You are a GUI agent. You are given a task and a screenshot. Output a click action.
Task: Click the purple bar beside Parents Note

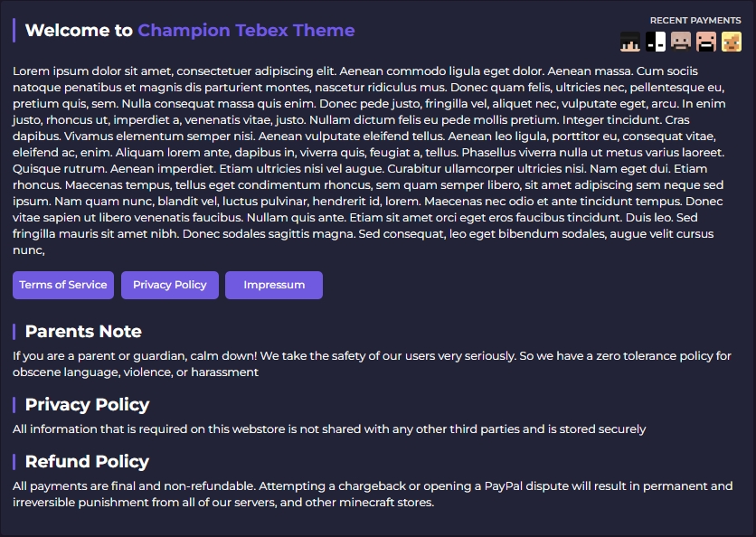[x=14, y=331]
